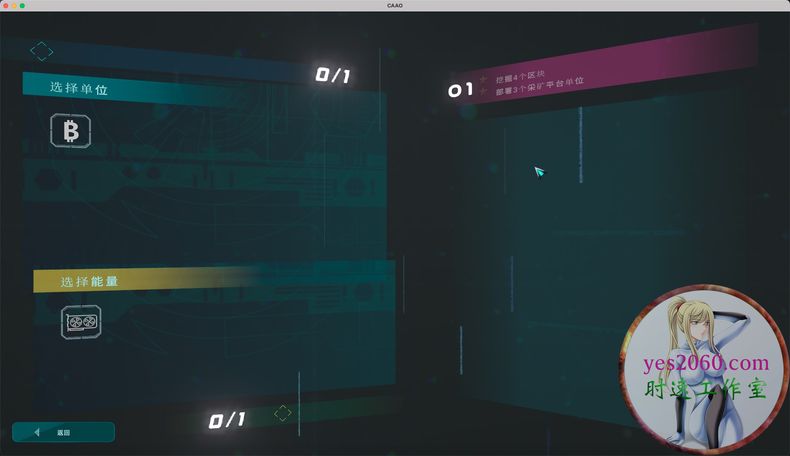
Task: Click the back arrow icon on 返回 button
Action: pyautogui.click(x=37, y=432)
